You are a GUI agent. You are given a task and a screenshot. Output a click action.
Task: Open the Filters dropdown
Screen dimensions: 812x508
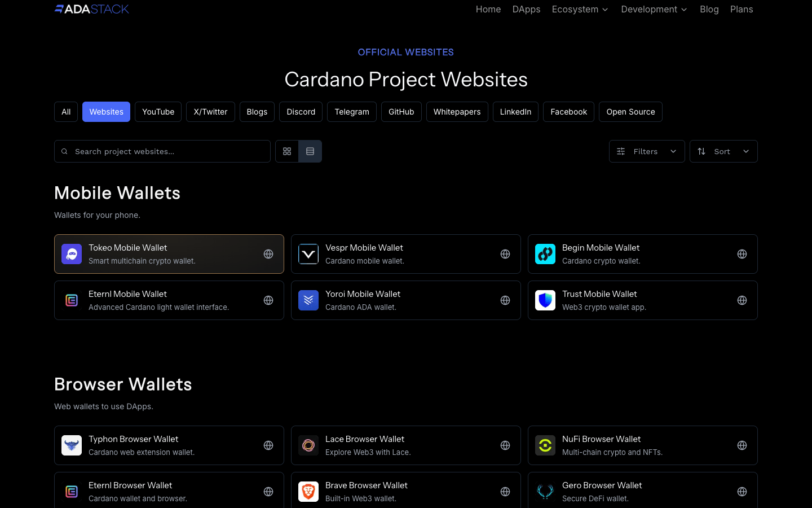[x=646, y=151]
